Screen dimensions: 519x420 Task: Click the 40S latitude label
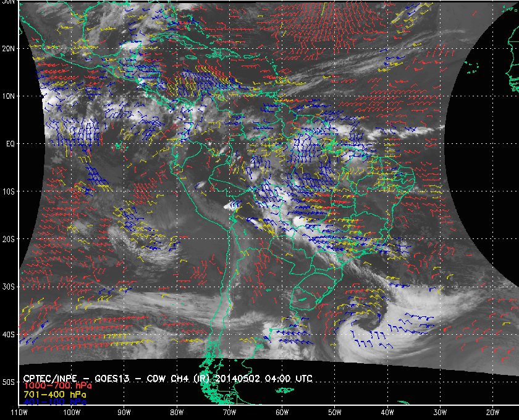point(8,334)
